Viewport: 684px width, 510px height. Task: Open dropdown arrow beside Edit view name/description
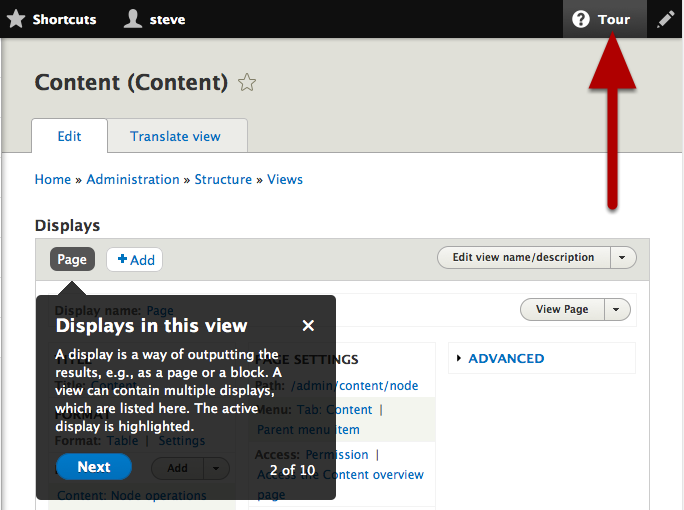pos(623,257)
